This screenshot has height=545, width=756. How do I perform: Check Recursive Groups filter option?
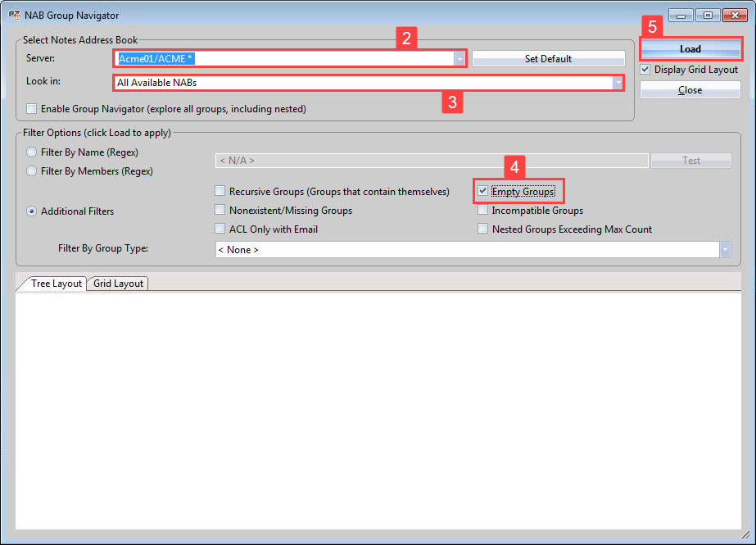[220, 191]
